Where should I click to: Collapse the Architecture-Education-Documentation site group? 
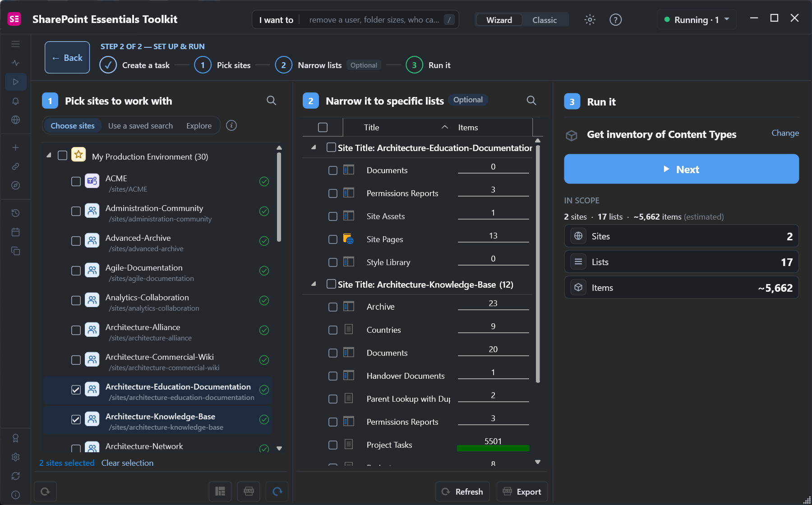[x=314, y=147]
